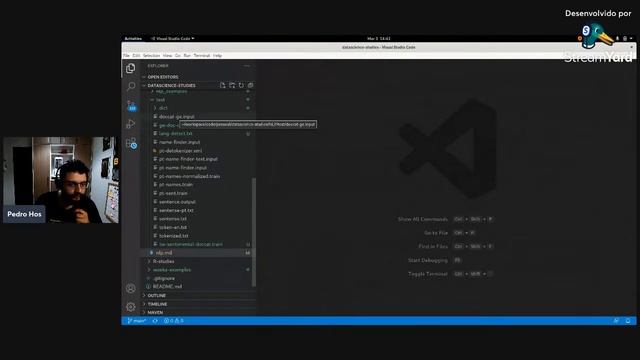
Task: Open sentence.output file
Action: pyautogui.click(x=196, y=202)
